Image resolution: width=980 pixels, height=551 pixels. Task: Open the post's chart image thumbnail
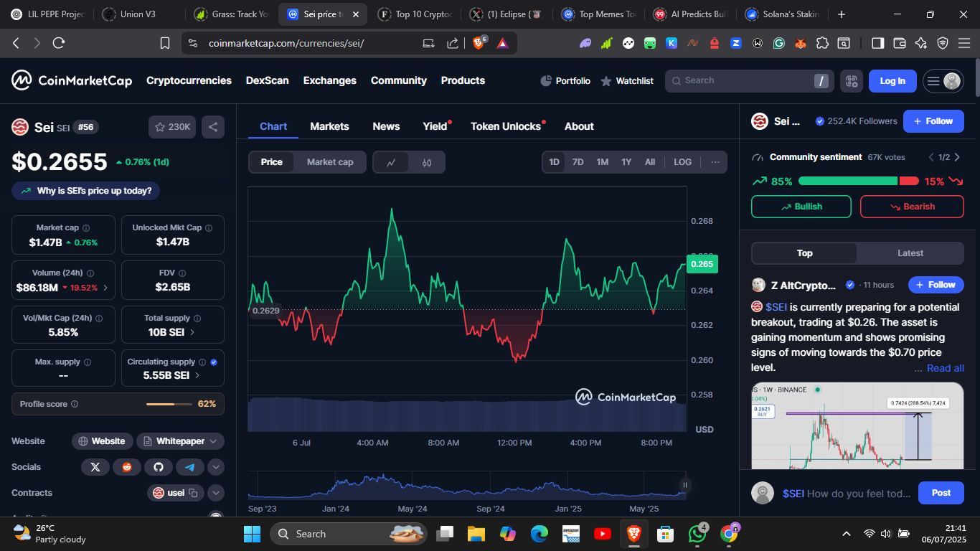tap(857, 426)
